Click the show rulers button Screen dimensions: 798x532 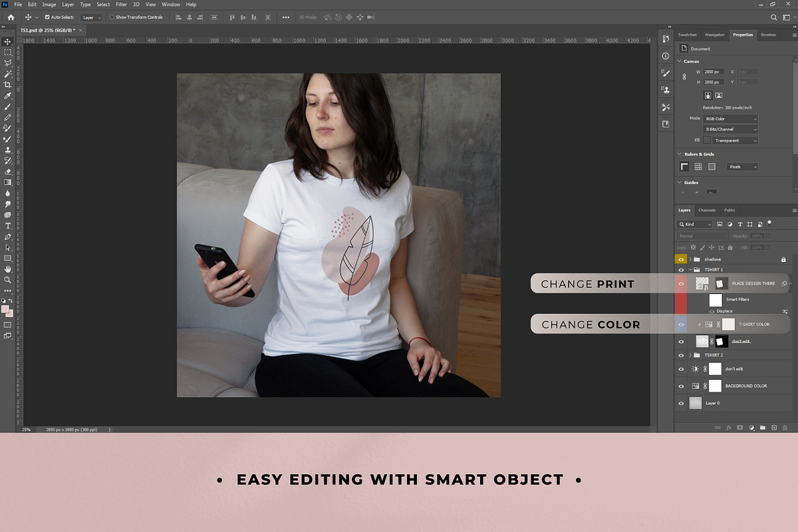coord(684,167)
